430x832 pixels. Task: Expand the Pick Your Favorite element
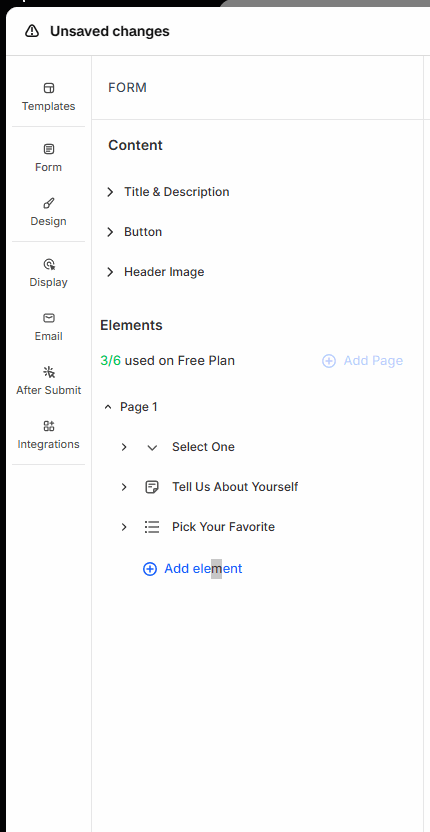tap(124, 527)
